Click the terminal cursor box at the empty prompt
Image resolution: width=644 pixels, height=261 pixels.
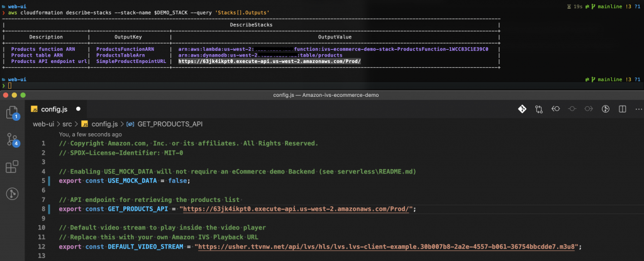click(x=10, y=86)
